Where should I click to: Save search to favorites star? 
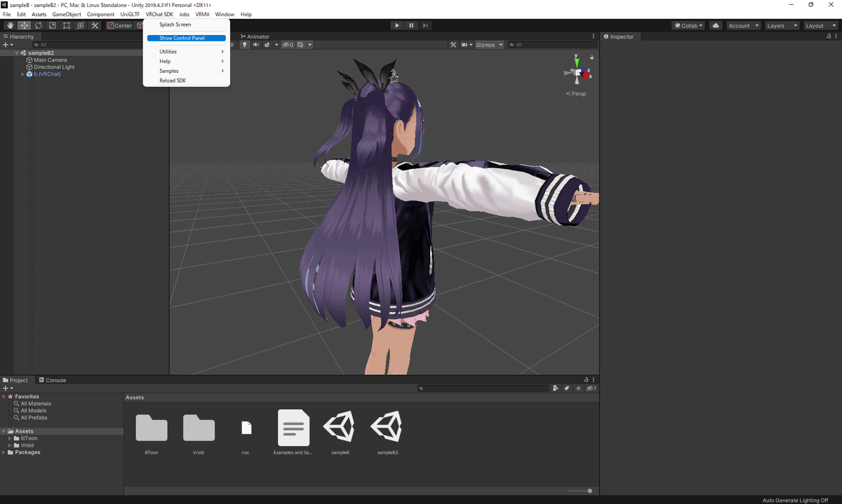tap(578, 388)
